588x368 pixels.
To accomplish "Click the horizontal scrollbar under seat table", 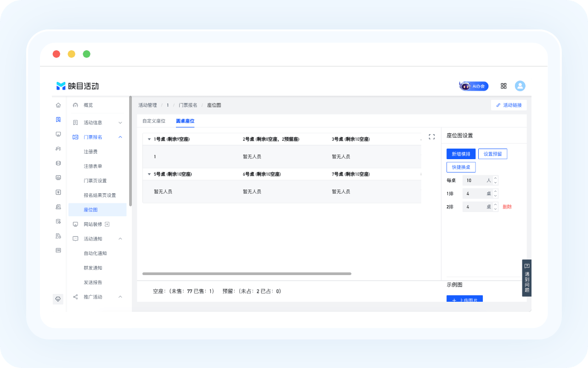I will 247,274.
